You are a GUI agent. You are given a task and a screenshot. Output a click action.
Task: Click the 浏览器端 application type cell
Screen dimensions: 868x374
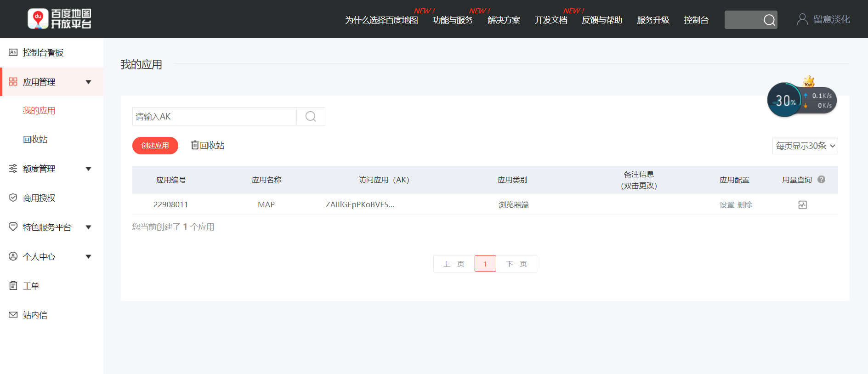click(513, 205)
